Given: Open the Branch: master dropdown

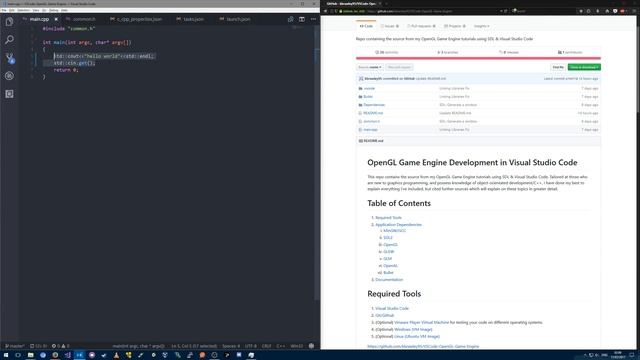Looking at the screenshot, I should [x=370, y=67].
